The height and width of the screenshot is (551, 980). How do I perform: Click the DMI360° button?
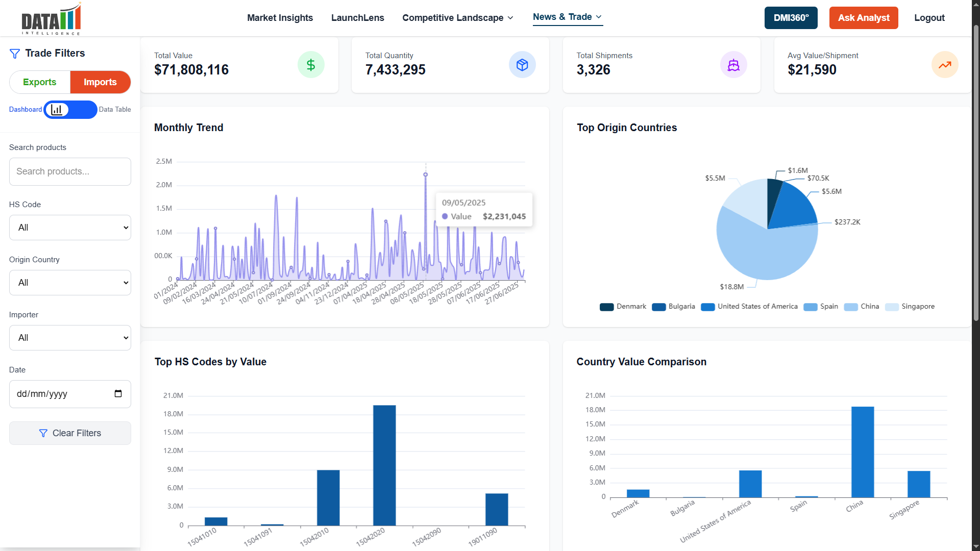(x=791, y=18)
